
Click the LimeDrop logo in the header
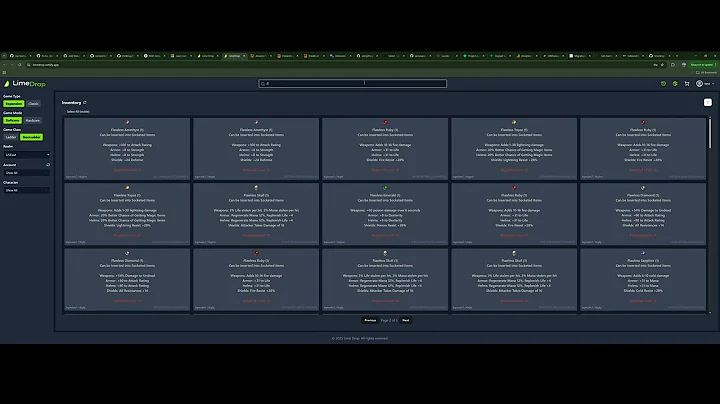(x=25, y=84)
